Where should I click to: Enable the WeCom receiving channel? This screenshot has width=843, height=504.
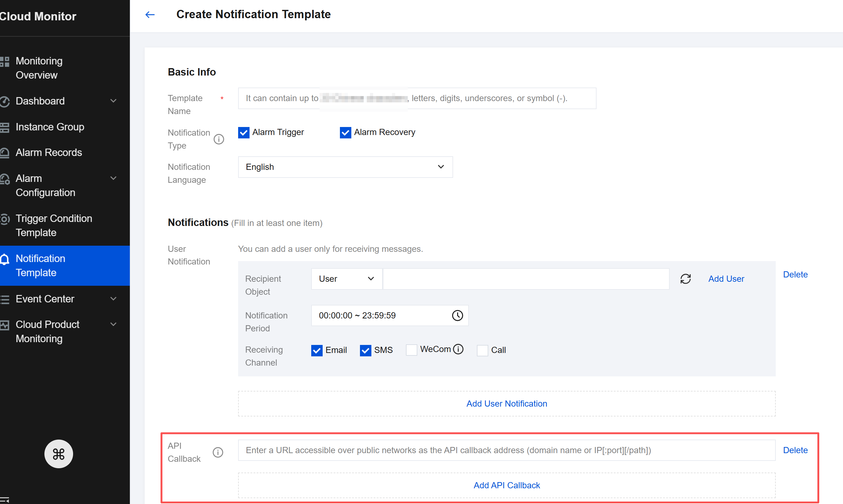click(x=411, y=350)
